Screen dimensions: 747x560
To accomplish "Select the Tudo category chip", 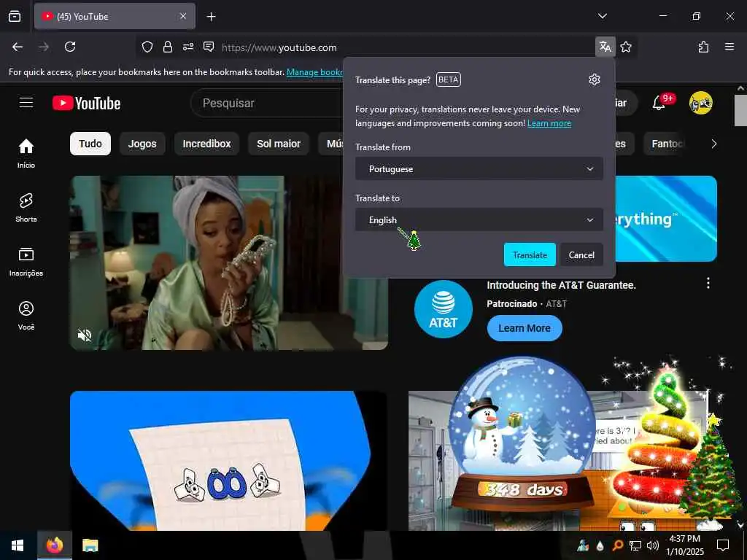I will pos(90,144).
